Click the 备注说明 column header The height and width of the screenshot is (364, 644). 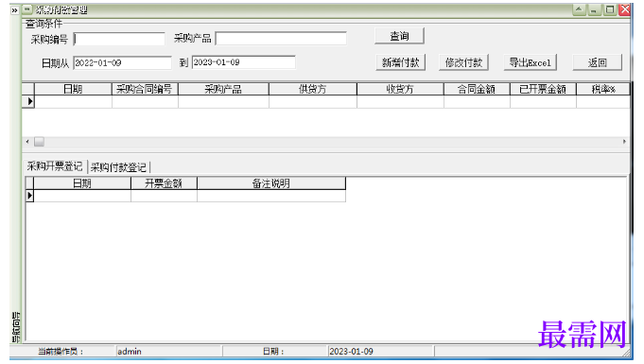coord(271,183)
